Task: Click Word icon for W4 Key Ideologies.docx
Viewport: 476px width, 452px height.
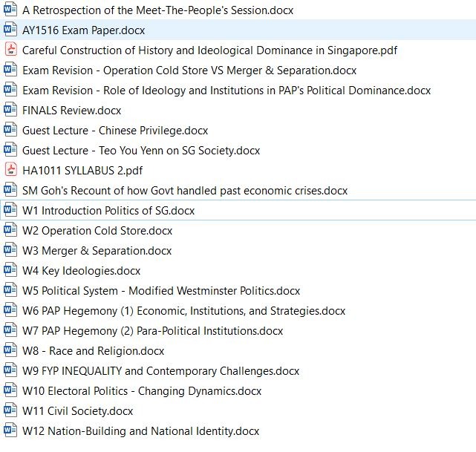Action: click(x=10, y=271)
